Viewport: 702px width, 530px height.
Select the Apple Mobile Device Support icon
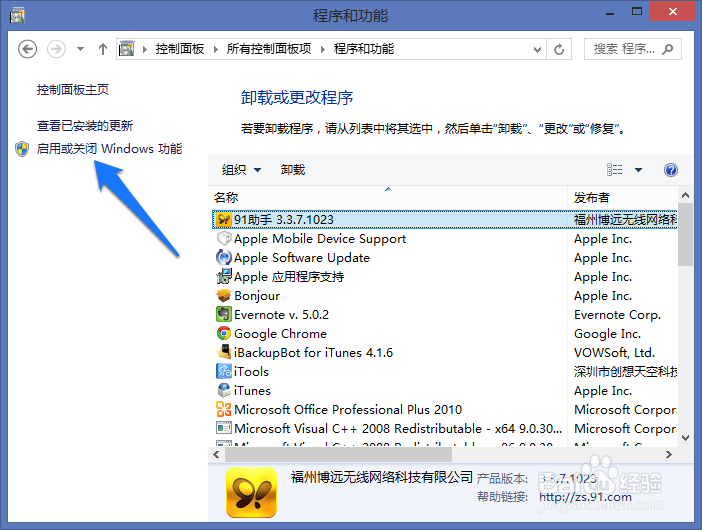[x=223, y=239]
